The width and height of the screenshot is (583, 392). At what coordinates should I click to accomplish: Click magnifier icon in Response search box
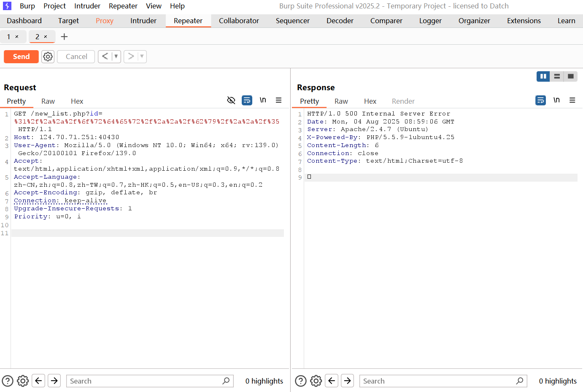click(520, 381)
